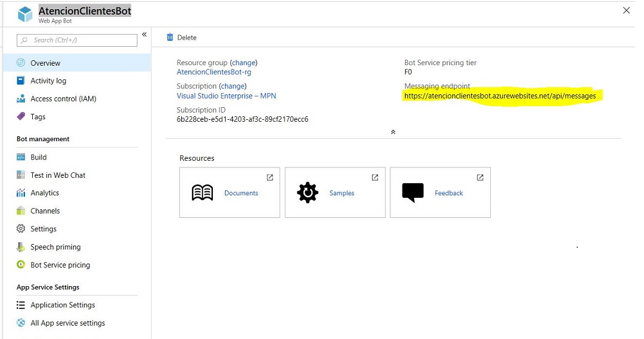Open Documents external link icon
644x339 pixels.
tap(270, 178)
